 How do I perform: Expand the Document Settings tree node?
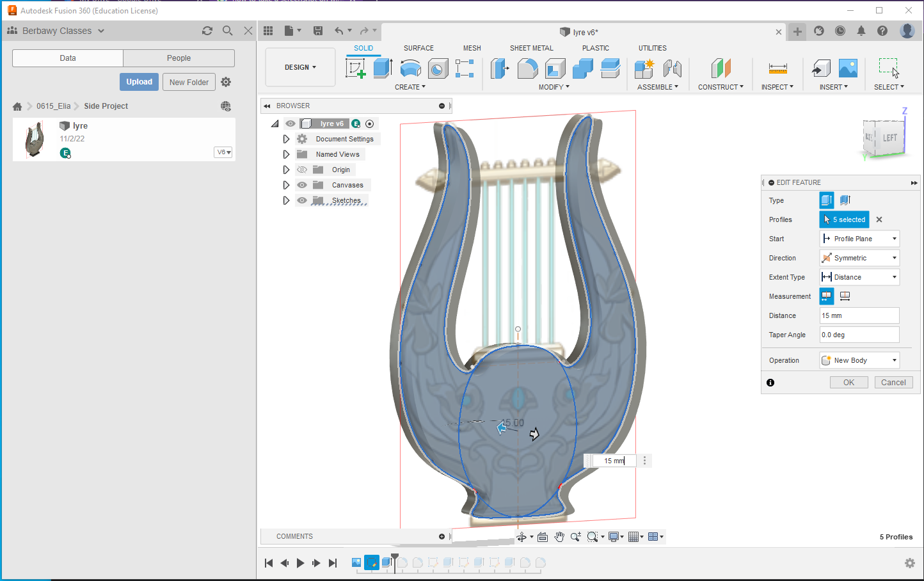pos(286,139)
